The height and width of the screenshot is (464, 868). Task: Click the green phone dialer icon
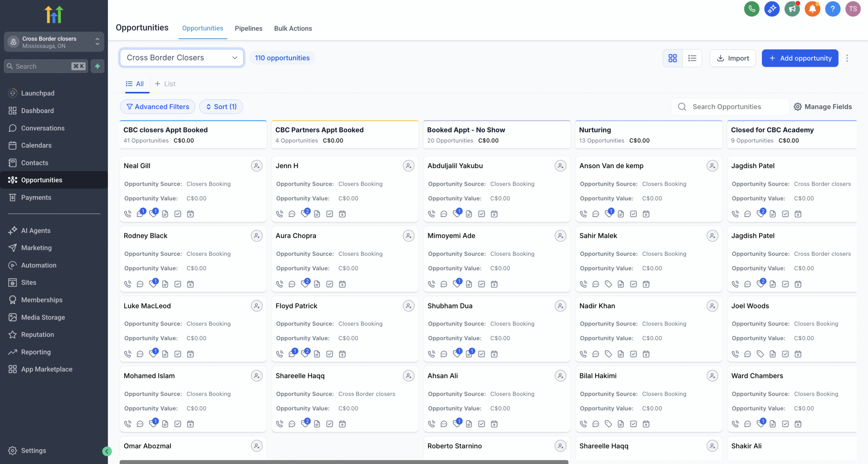click(751, 9)
